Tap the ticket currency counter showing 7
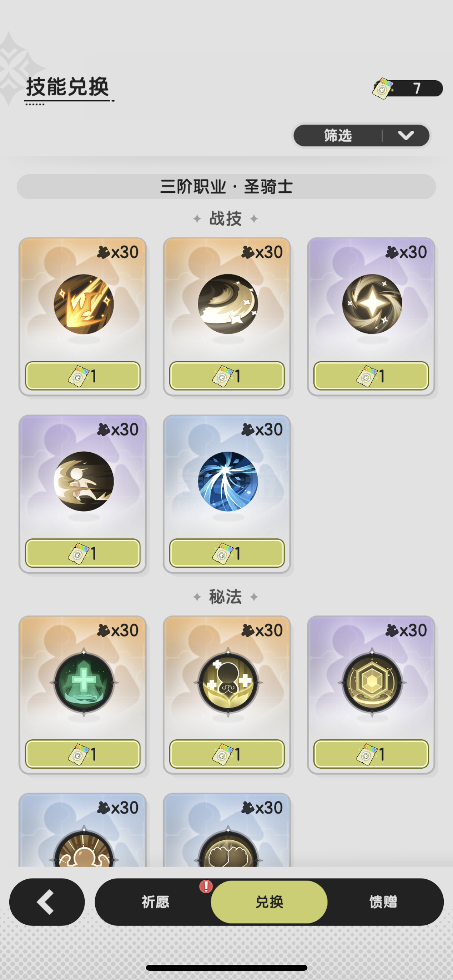The width and height of the screenshot is (453, 980). [x=407, y=88]
